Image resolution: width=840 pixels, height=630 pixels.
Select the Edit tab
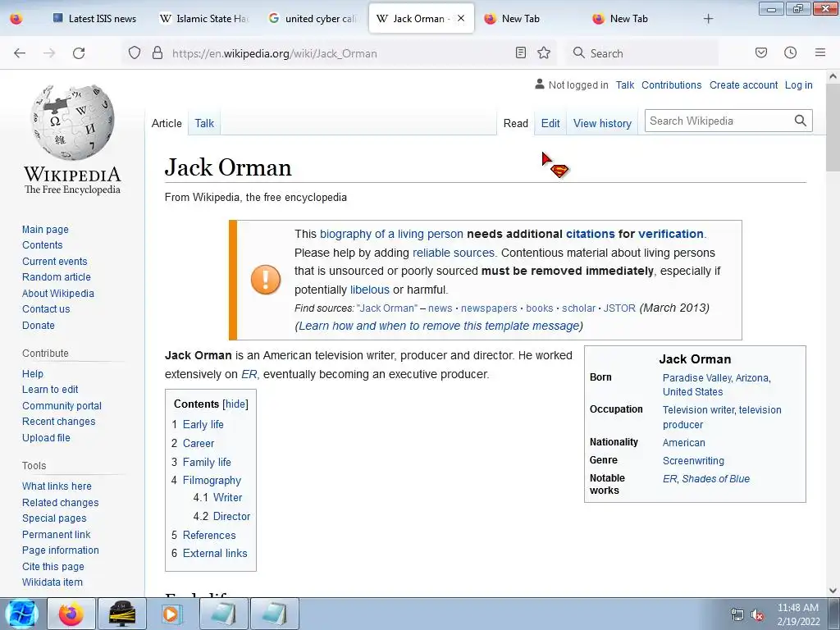pyautogui.click(x=550, y=123)
